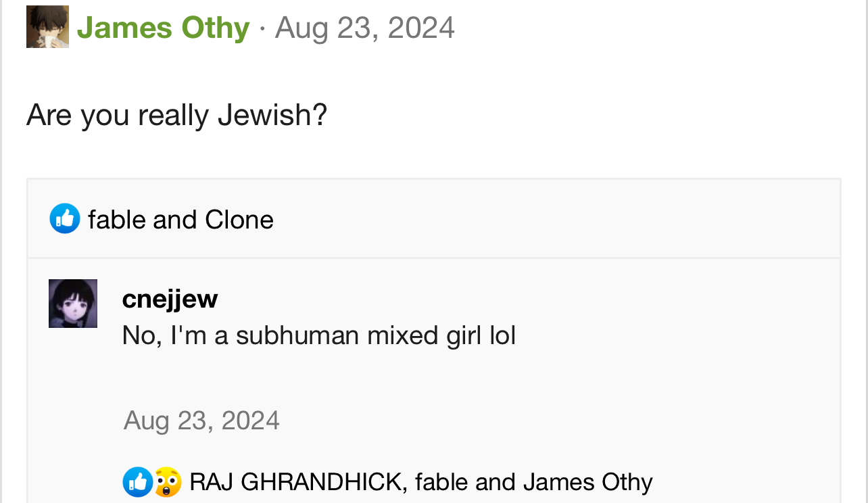Click the surprised emoji reaction icon
Screen dimensions: 868x503
coord(167,482)
